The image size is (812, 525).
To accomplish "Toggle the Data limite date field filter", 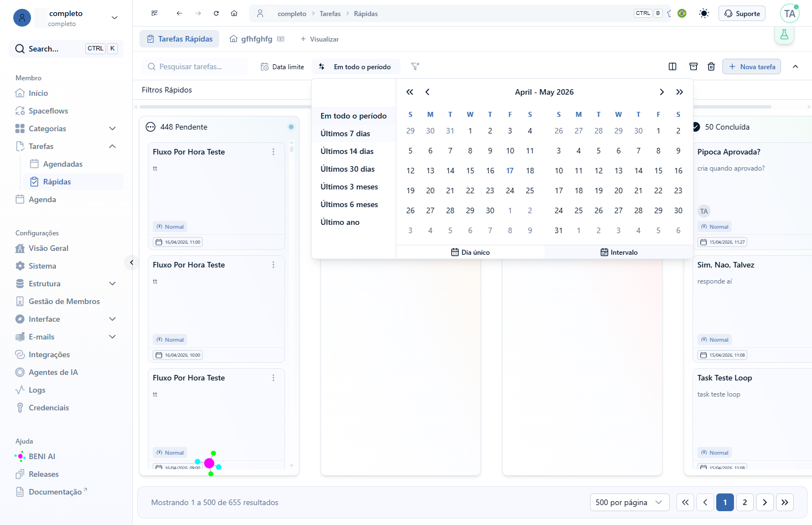I will click(x=282, y=66).
